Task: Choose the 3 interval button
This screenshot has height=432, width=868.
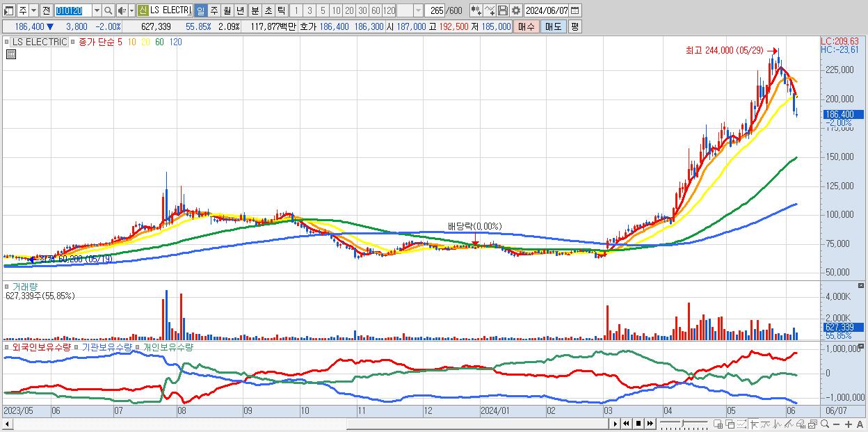Action: click(x=310, y=10)
